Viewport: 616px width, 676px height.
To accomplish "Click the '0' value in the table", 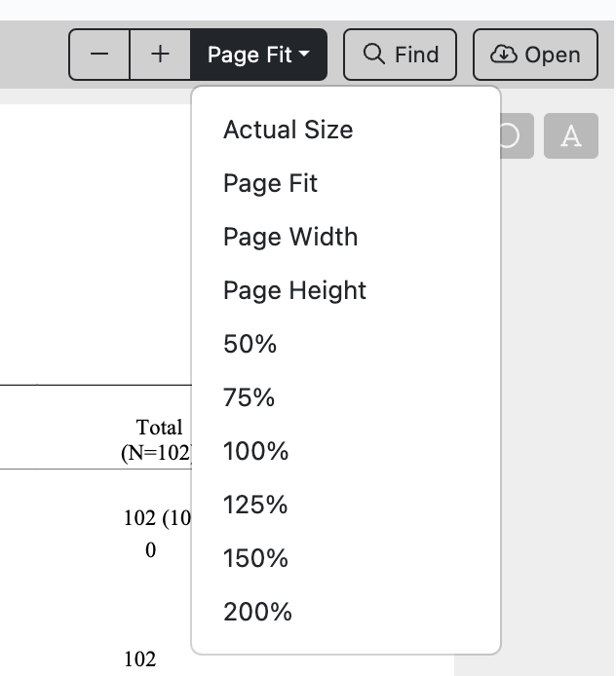I will (150, 550).
